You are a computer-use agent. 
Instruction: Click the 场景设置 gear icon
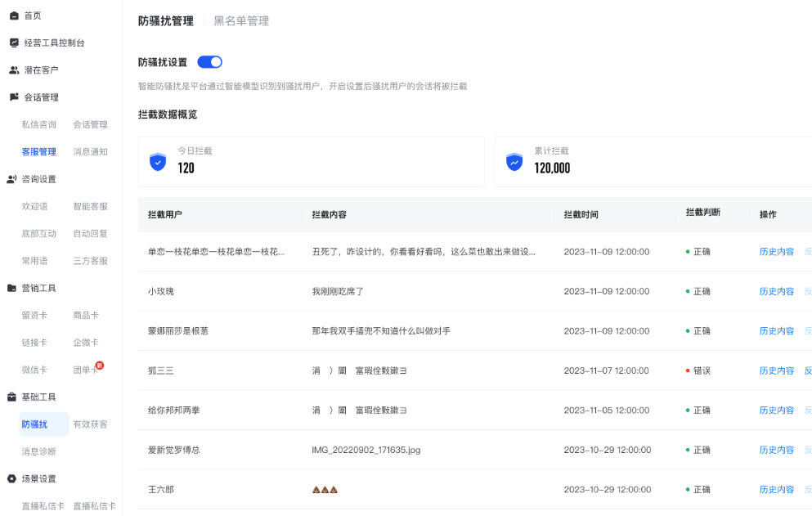(x=11, y=478)
